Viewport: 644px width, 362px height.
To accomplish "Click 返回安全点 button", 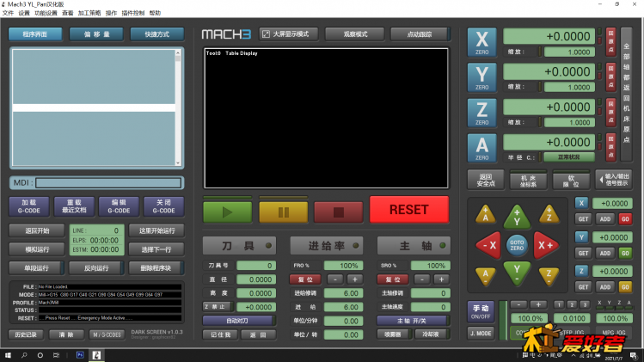I will 486,180.
